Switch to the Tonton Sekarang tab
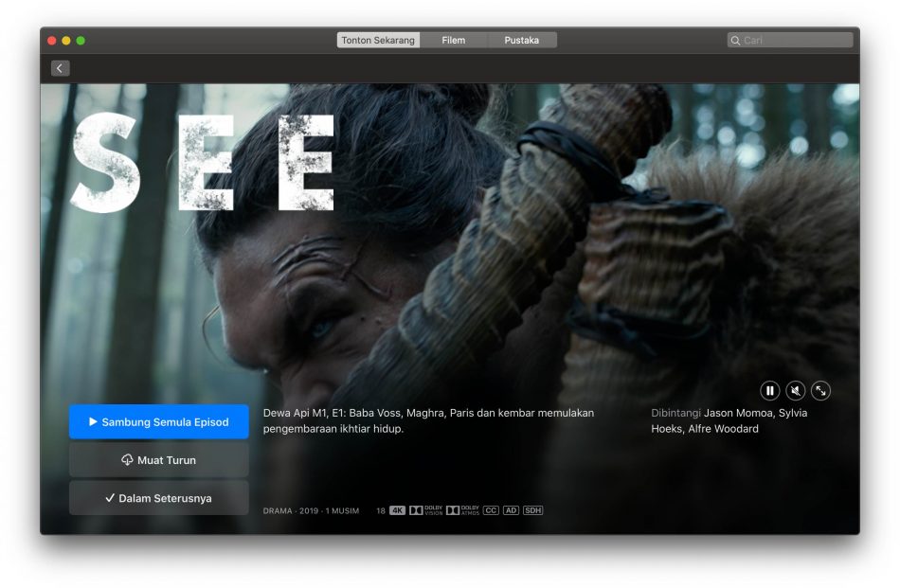This screenshot has width=900, height=588. [x=378, y=40]
